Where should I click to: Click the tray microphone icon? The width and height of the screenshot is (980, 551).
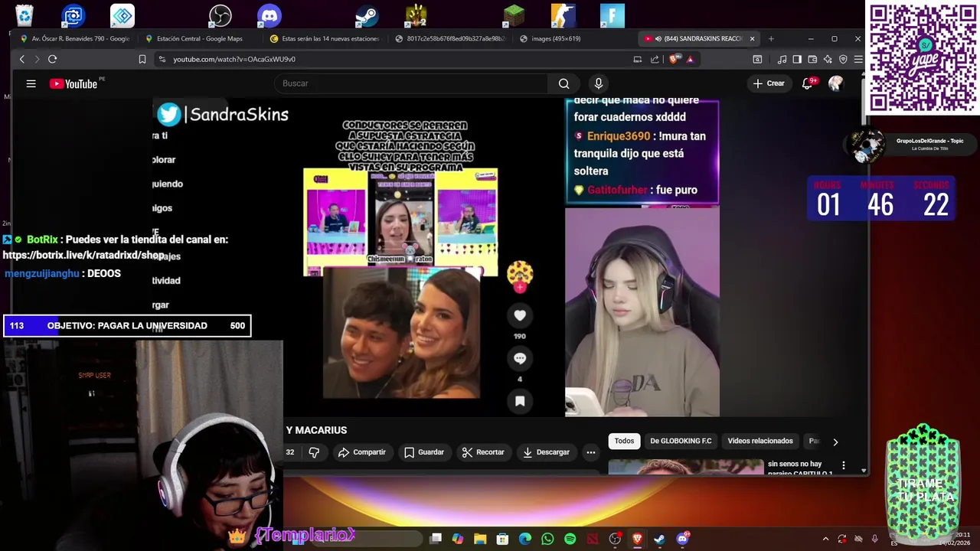(874, 539)
